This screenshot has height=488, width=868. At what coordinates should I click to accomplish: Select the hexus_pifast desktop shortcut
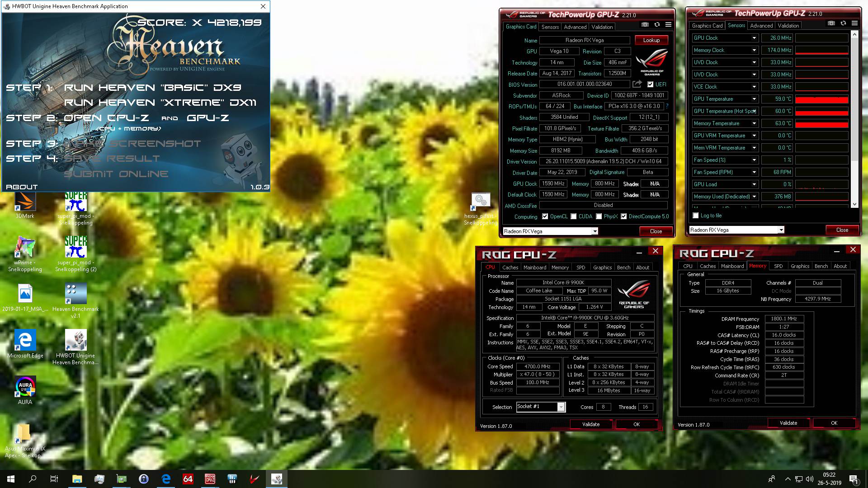pos(481,209)
